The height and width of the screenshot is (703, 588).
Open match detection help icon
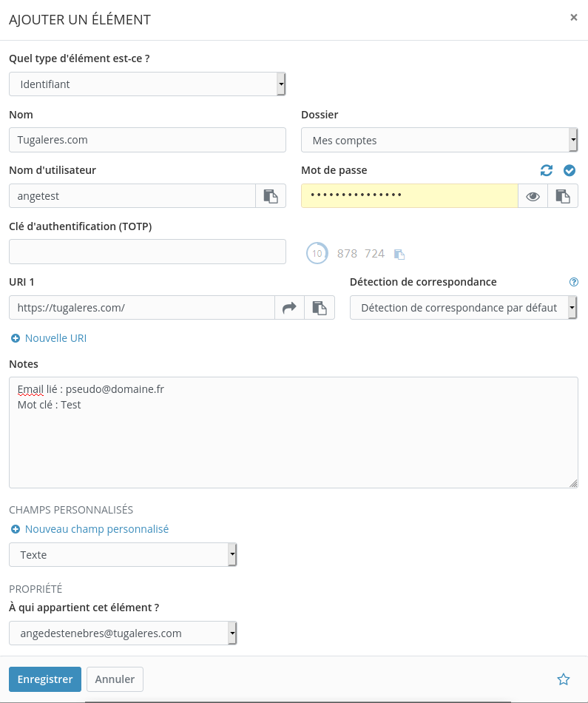pyautogui.click(x=573, y=282)
